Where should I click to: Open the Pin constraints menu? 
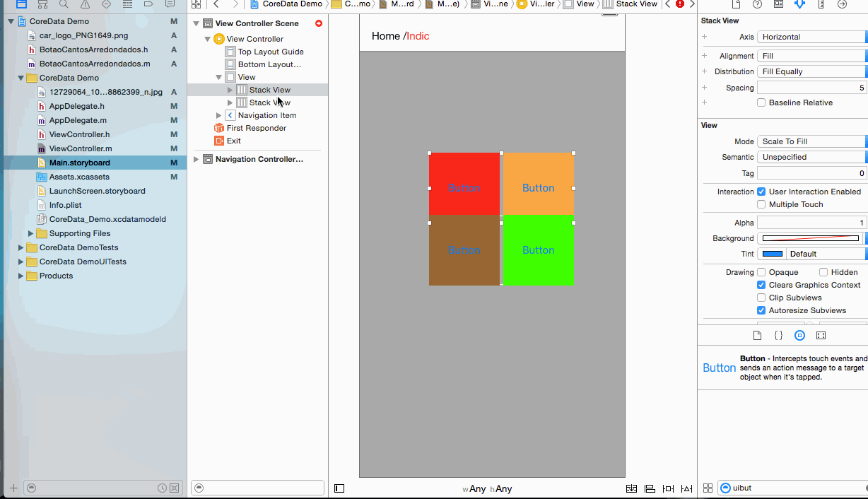668,488
